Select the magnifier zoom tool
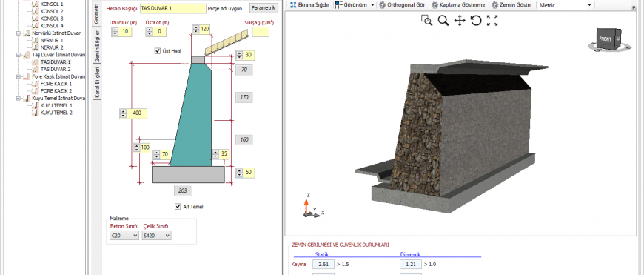 pyautogui.click(x=443, y=20)
